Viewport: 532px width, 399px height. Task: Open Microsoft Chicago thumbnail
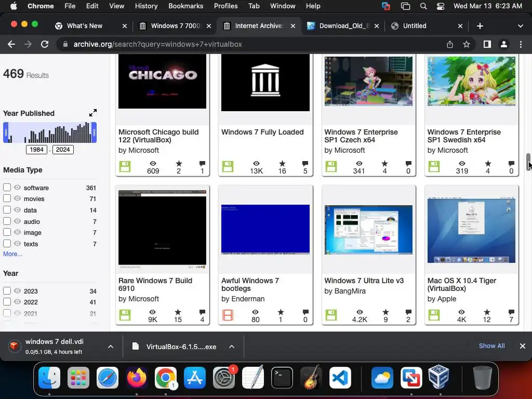(162, 81)
